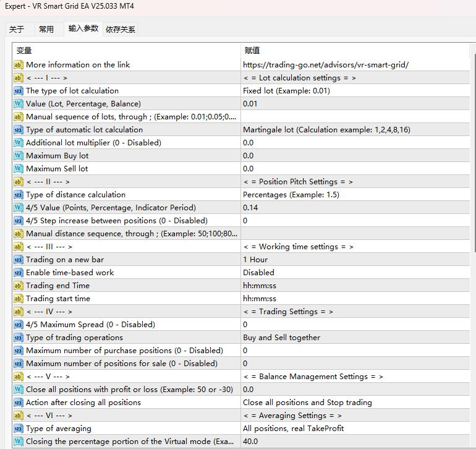476x449 pixels.
Task: Click the icon beside More information on the link
Action: (x=18, y=65)
